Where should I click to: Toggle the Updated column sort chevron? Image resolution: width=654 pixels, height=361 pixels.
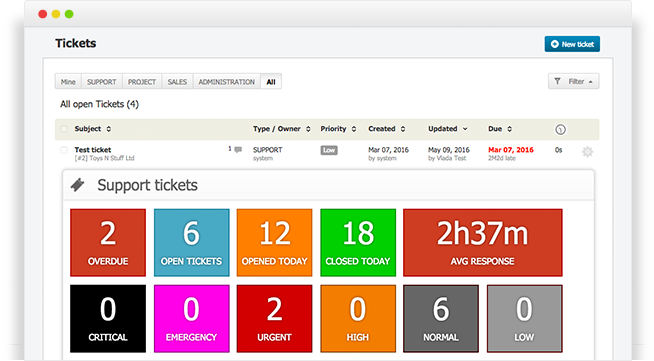(x=465, y=129)
